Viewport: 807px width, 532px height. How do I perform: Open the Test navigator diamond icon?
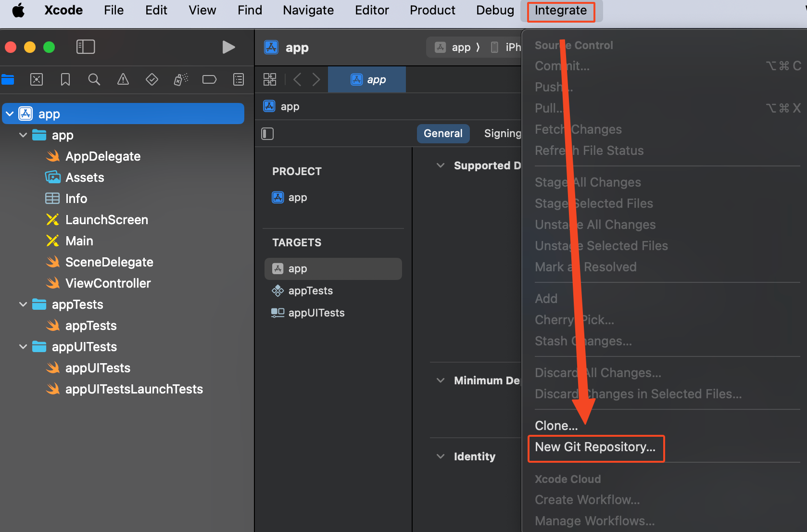point(152,79)
